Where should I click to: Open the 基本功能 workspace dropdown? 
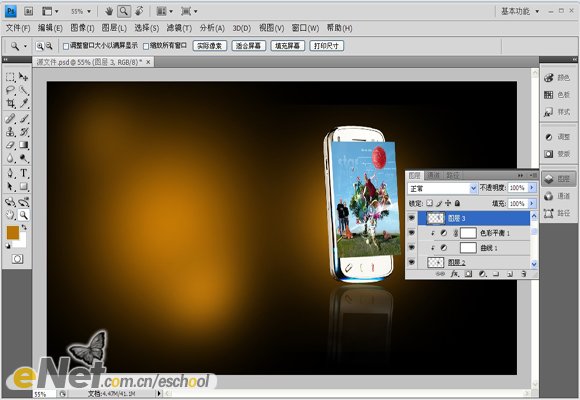click(x=520, y=11)
